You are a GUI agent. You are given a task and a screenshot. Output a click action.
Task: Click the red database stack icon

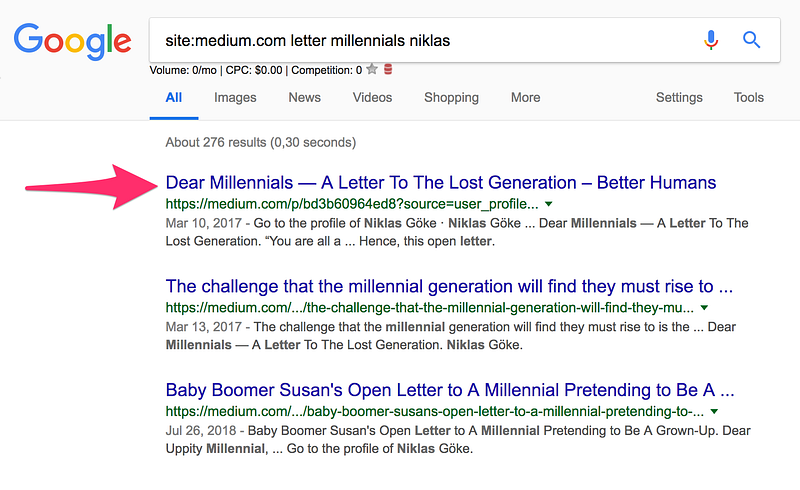pos(388,70)
